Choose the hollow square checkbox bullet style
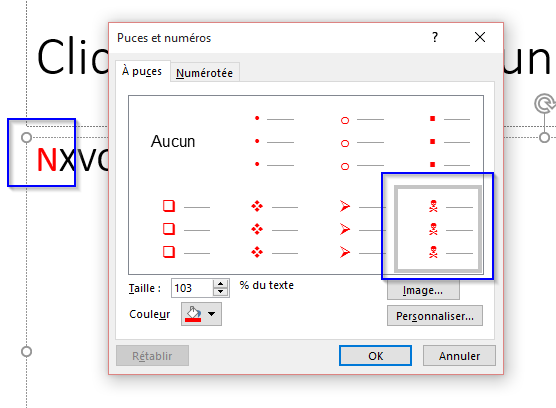Viewport: 556px width, 408px height. (x=186, y=229)
